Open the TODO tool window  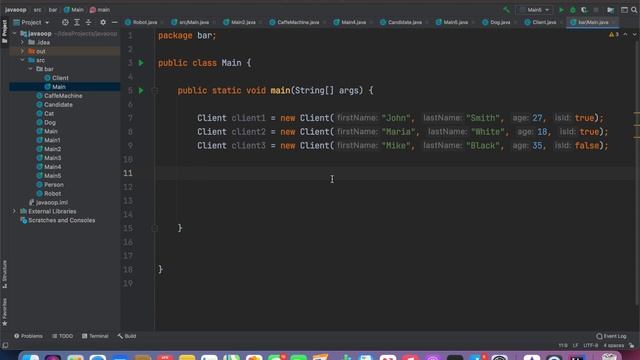click(62, 336)
